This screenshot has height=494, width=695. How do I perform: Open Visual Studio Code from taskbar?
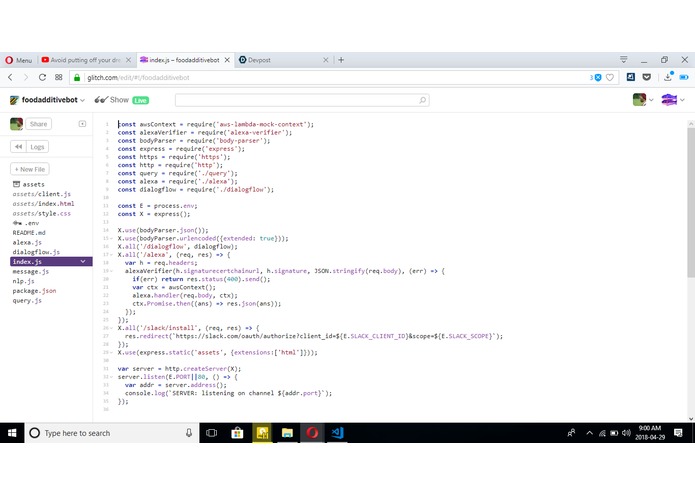pyautogui.click(x=337, y=433)
